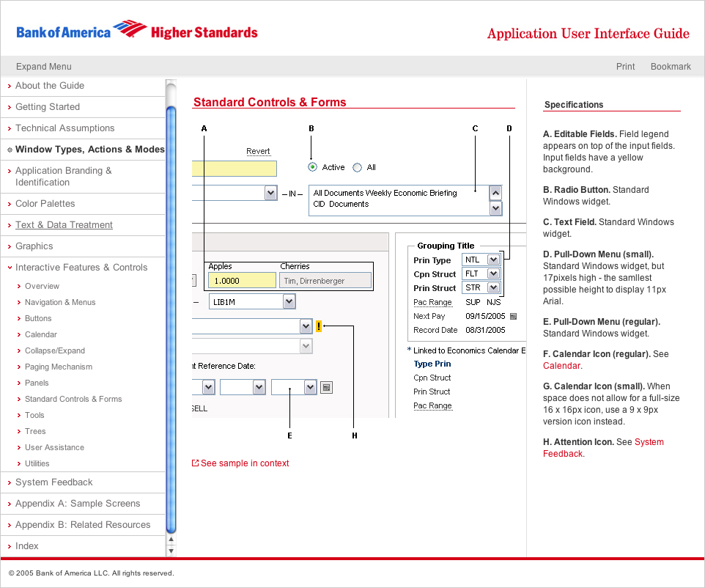Open Application Branding & Identification item
The image size is (705, 588).
(64, 177)
